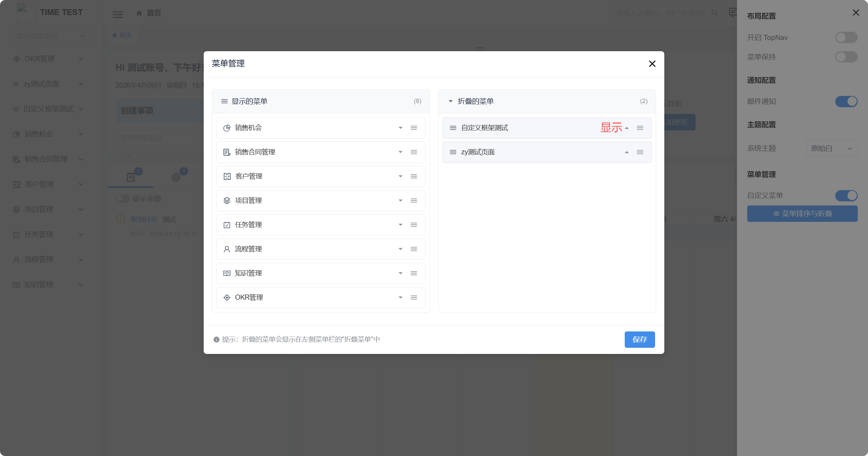This screenshot has height=456, width=868.
Task: Click the drag handle of 任务管理 row
Action: tap(414, 225)
